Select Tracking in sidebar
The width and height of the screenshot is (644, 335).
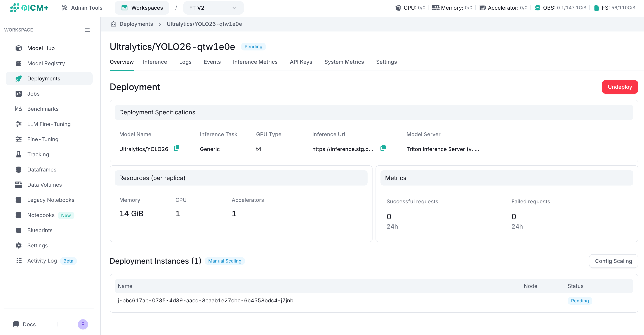click(x=49, y=154)
